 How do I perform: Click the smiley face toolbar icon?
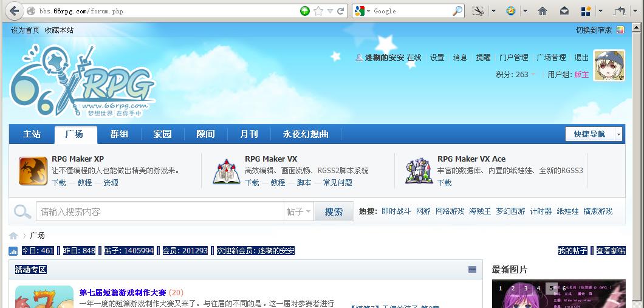click(511, 11)
